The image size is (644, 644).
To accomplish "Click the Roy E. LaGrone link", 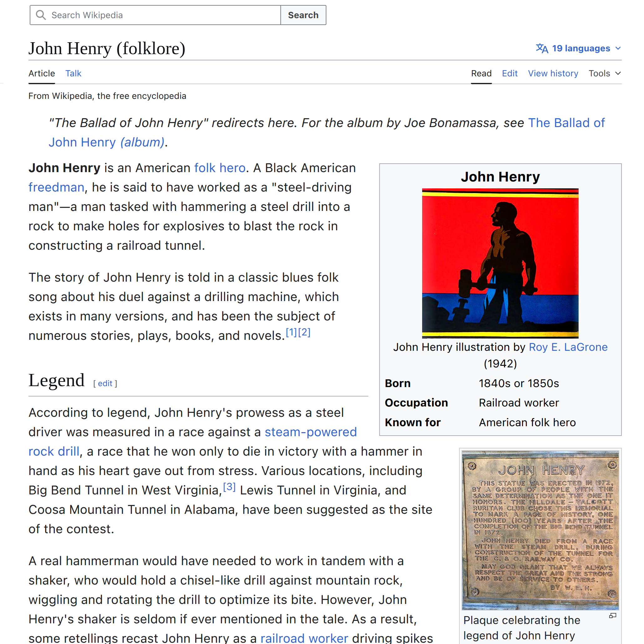I will tap(568, 347).
